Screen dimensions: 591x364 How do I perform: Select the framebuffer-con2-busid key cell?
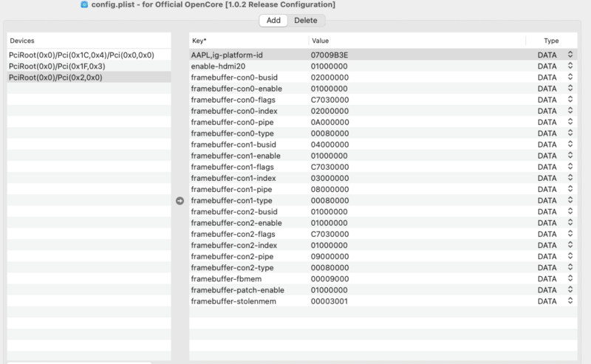234,212
